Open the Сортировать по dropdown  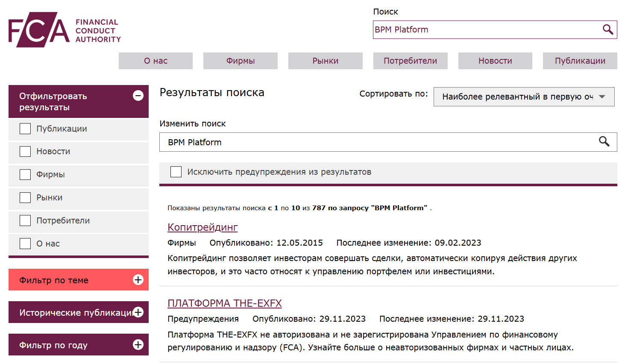click(523, 97)
